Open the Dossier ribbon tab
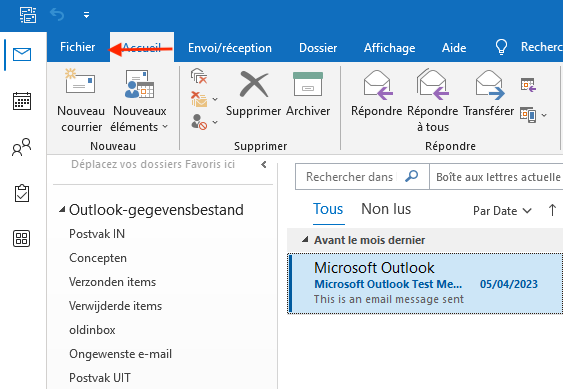Viewport: 563px width, 389px height. tap(318, 48)
